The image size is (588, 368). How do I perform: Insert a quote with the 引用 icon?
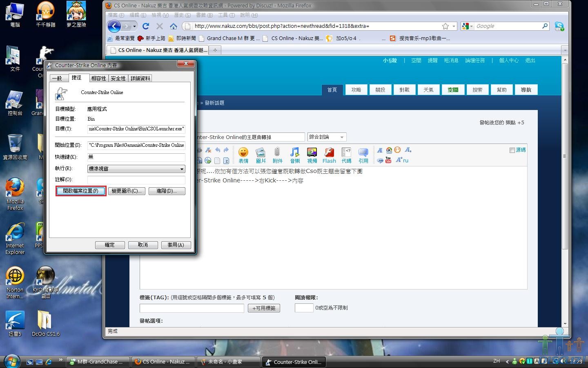click(363, 155)
